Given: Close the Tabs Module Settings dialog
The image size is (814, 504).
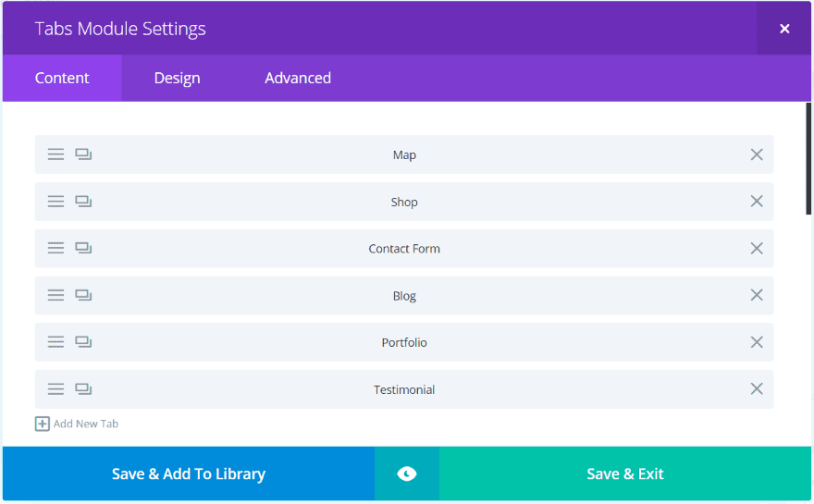Looking at the screenshot, I should (x=783, y=29).
